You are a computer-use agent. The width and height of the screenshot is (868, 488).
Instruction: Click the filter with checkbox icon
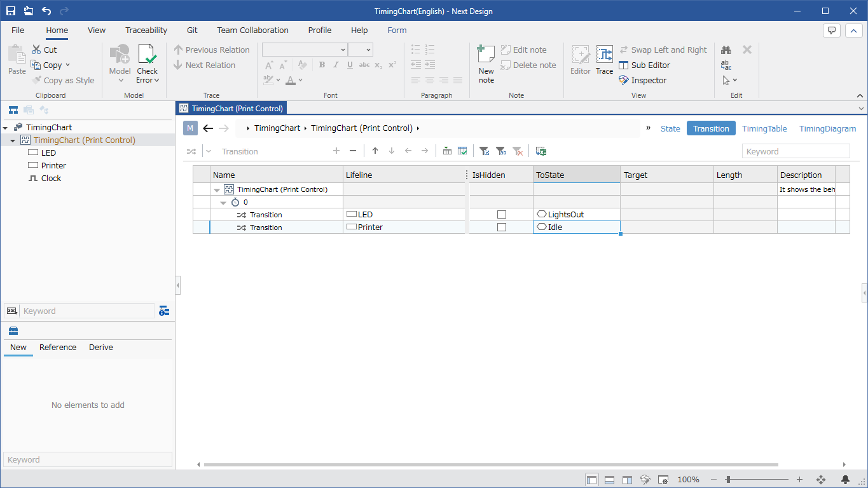484,151
